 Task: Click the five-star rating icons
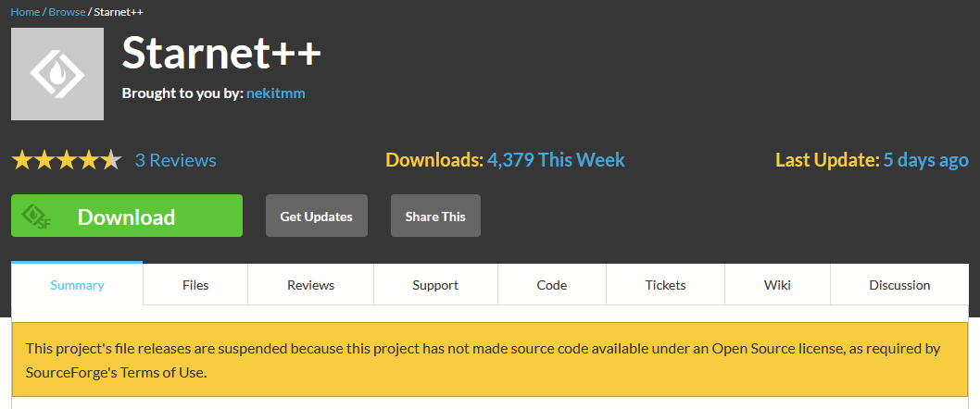66,160
